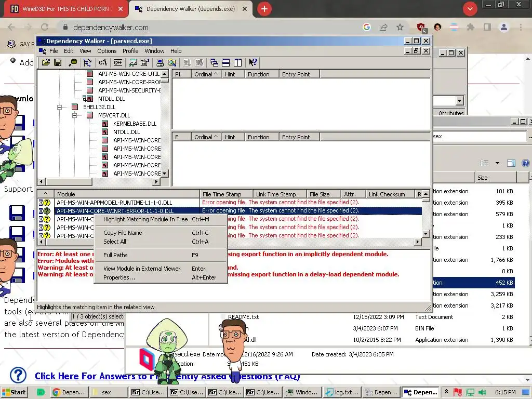Choose Select All in context menu
Viewport: 532px width, 399px height.
(160, 242)
